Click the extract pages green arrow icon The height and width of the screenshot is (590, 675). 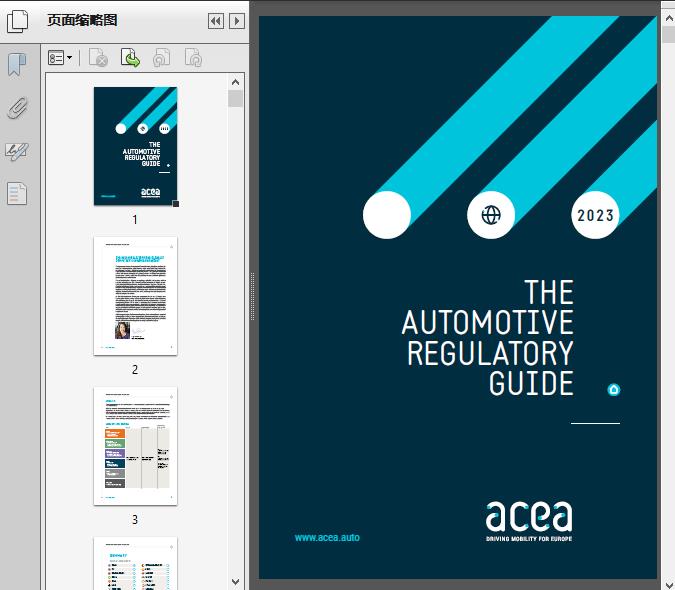coord(130,58)
